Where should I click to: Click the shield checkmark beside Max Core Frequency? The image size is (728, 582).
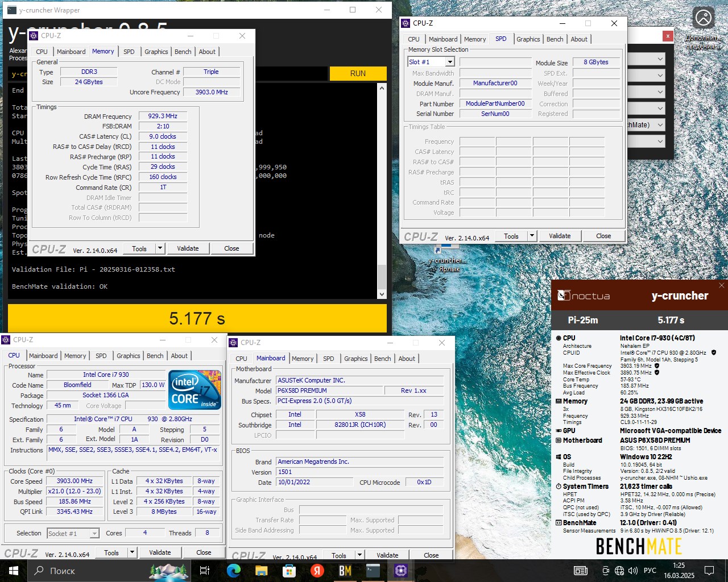pyautogui.click(x=657, y=366)
